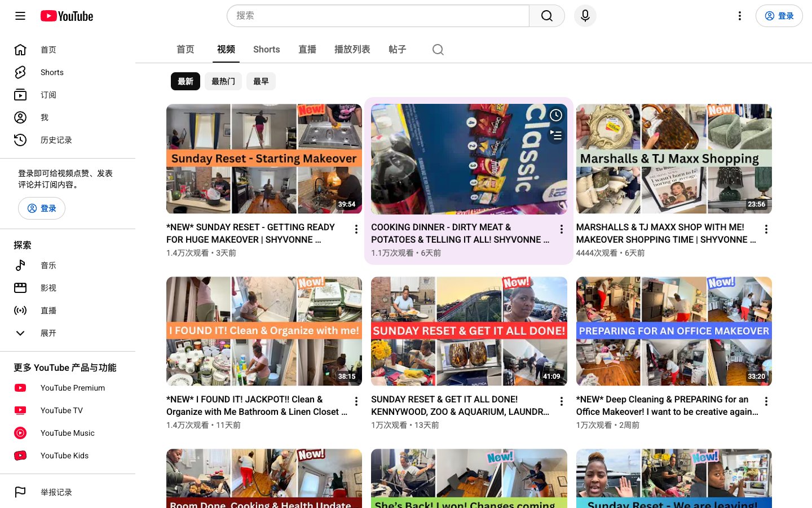Click the 首页 home icon in sidebar
Screen dimensions: 812x508
tap(20, 50)
